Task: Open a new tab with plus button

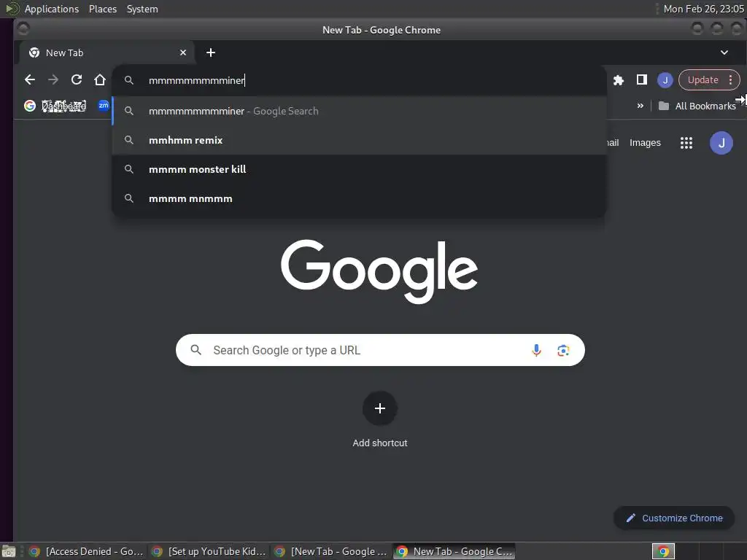Action: pyautogui.click(x=211, y=52)
